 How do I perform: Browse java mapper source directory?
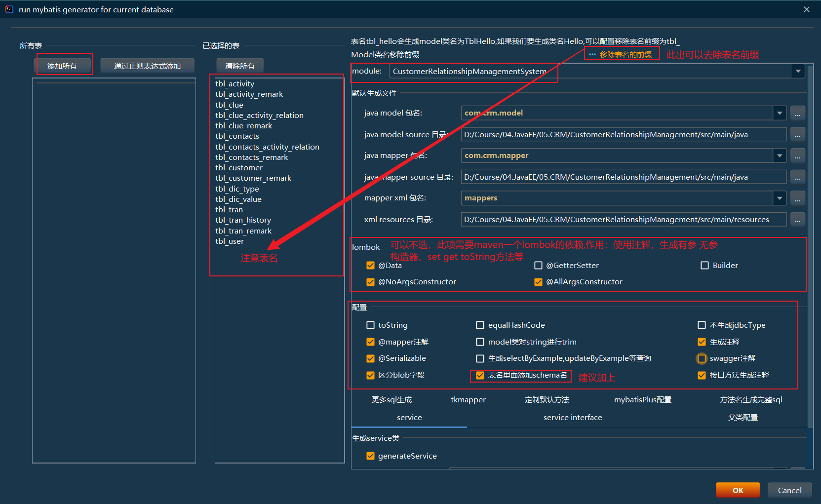(797, 177)
